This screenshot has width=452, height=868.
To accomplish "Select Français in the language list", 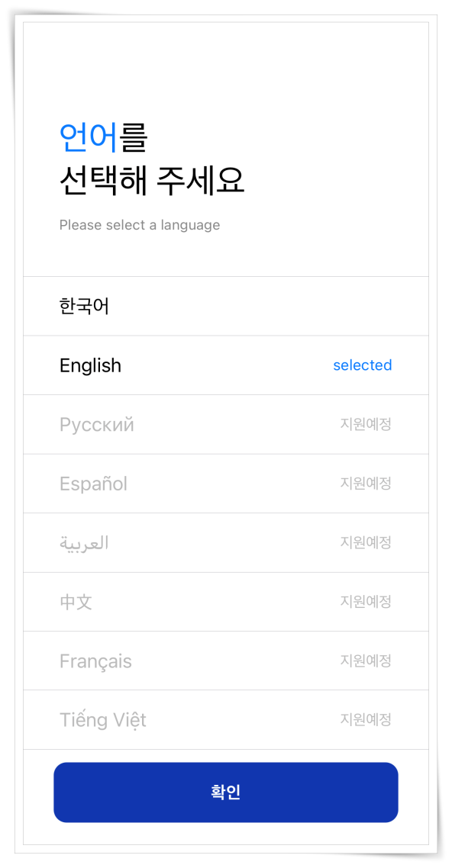I will (226, 661).
